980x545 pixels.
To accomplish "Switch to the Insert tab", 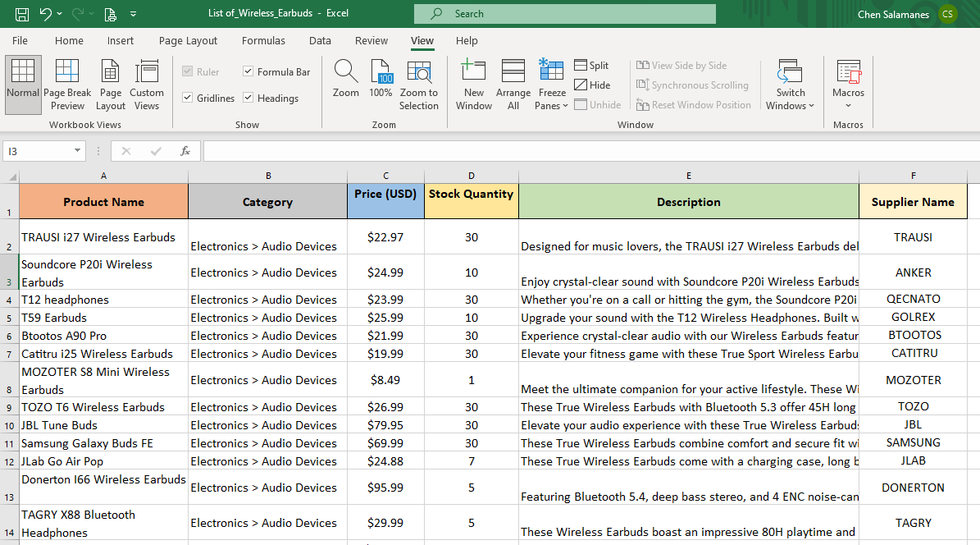I will [x=120, y=41].
